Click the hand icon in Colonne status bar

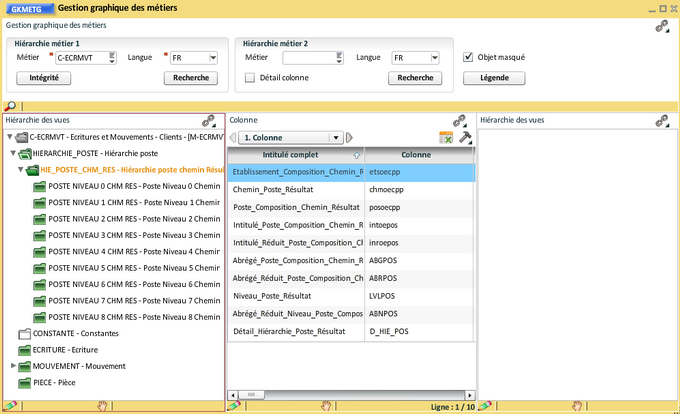[325, 406]
